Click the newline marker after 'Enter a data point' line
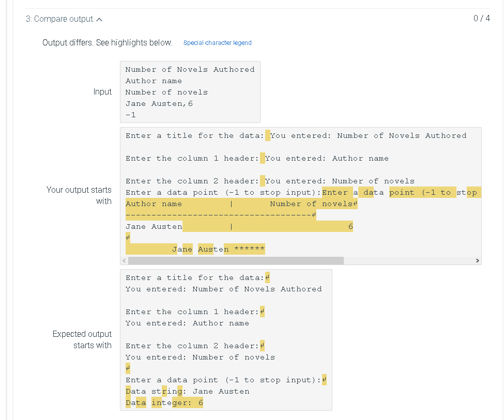The image size is (504, 420). pyautogui.click(x=325, y=380)
